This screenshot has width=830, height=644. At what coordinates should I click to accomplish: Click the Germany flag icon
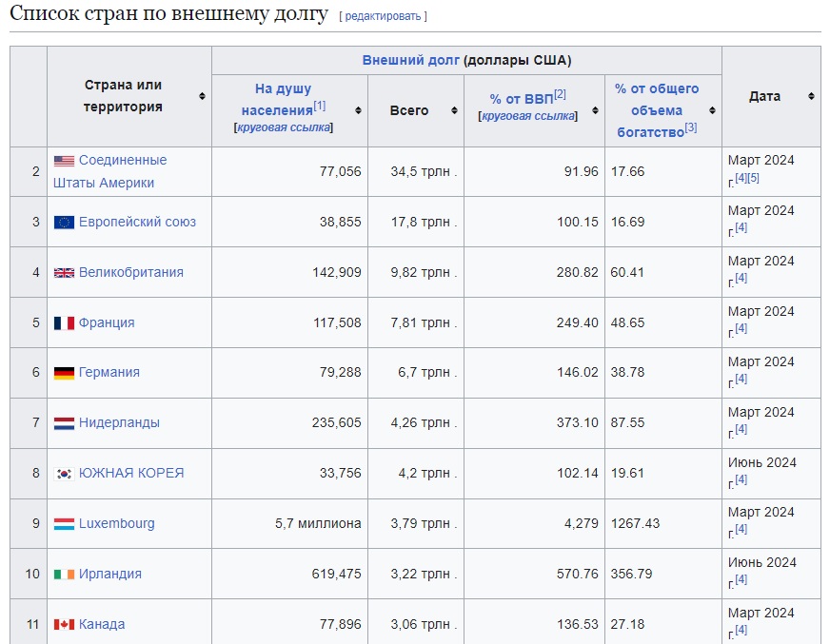pos(64,373)
